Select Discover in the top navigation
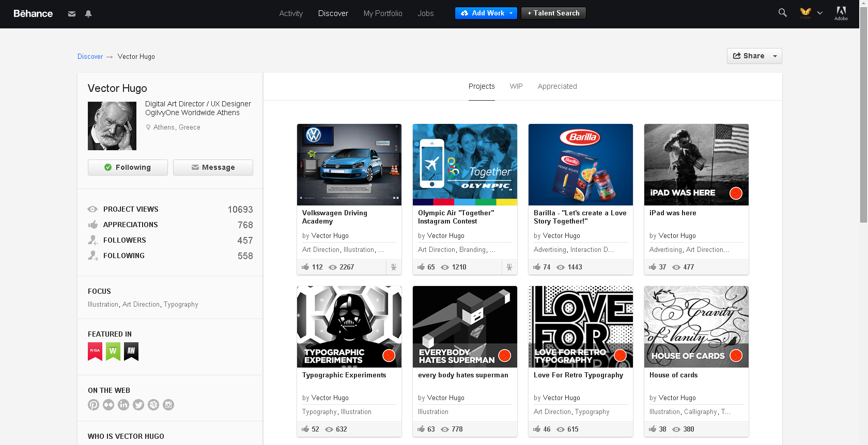Screen dimensions: 868x445 333,13
